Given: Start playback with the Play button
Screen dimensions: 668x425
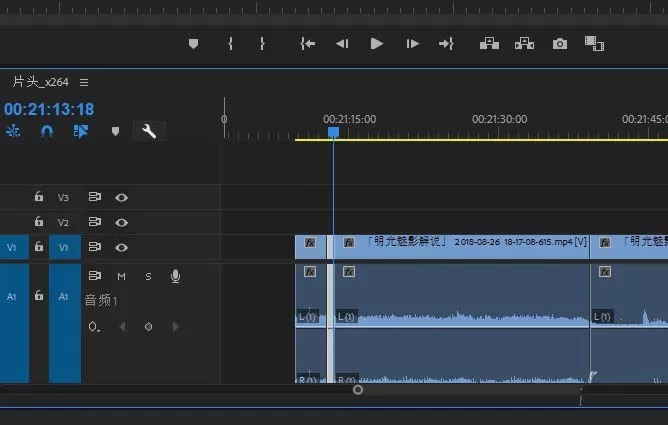Looking at the screenshot, I should tap(377, 43).
